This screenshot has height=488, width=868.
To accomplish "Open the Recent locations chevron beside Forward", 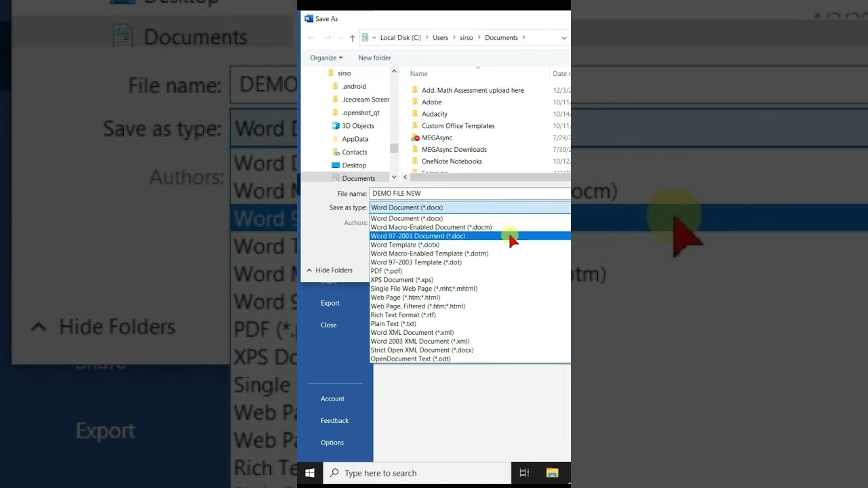I will 340,38.
